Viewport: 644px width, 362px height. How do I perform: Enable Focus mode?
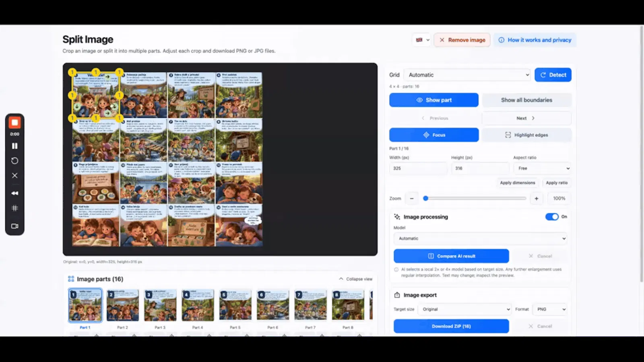[434, 135]
